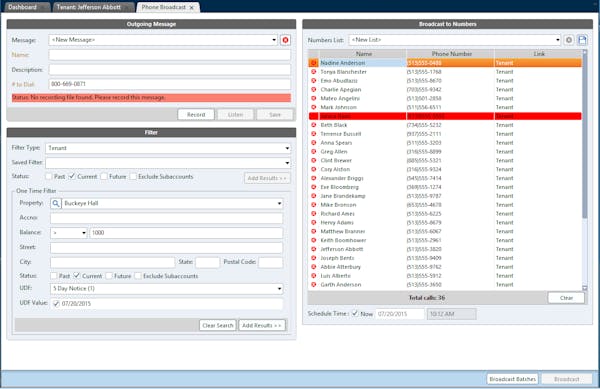This screenshot has height=389, width=600.
Task: Toggle Future in One Time Filter
Action: 109,276
